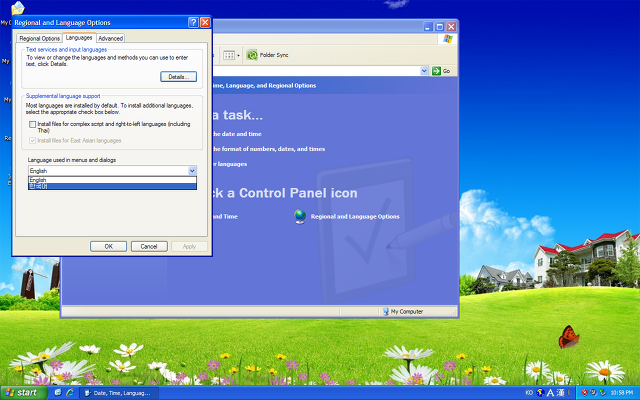Click the grey round tray icon
Viewport: 640px width, 400px height.
[x=593, y=393]
